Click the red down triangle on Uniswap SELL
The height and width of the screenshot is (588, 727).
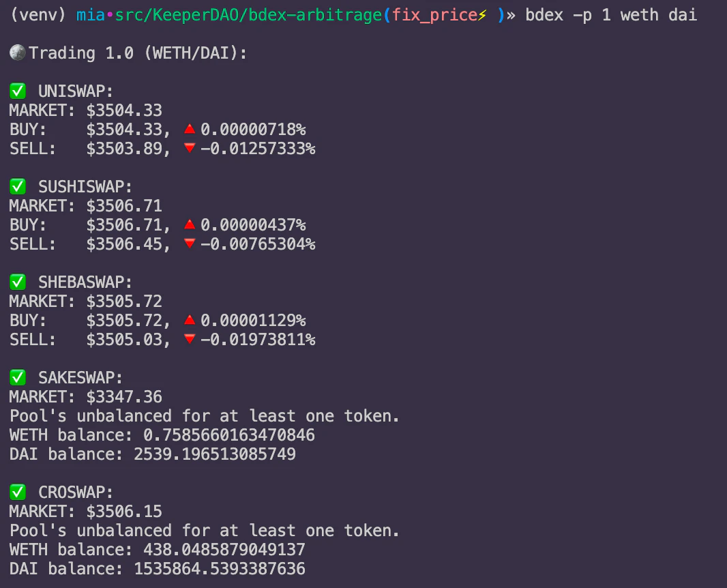coord(190,148)
